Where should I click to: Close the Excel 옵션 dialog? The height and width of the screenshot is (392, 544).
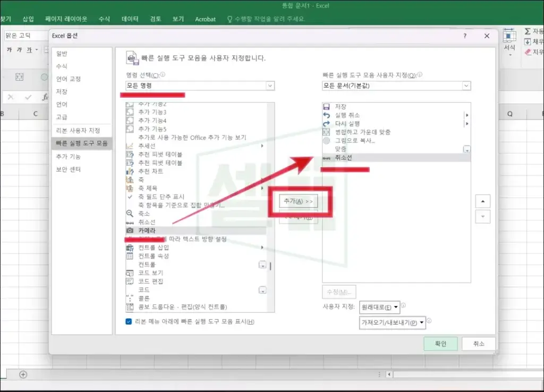(487, 36)
